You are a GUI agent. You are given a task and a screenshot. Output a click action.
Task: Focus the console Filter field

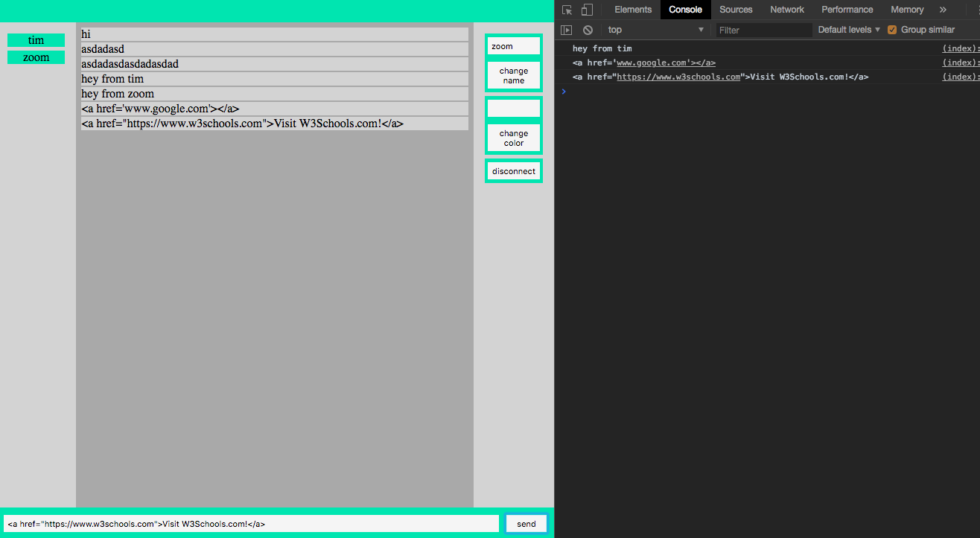(x=764, y=30)
